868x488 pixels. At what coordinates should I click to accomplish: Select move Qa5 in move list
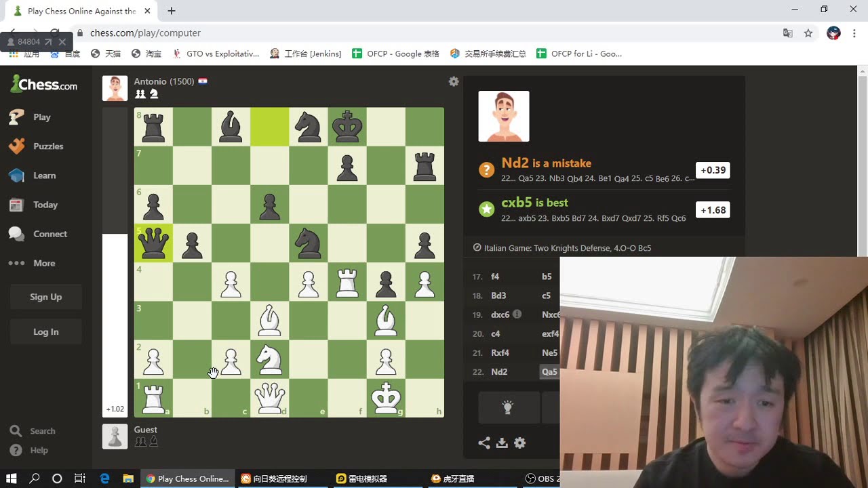549,371
